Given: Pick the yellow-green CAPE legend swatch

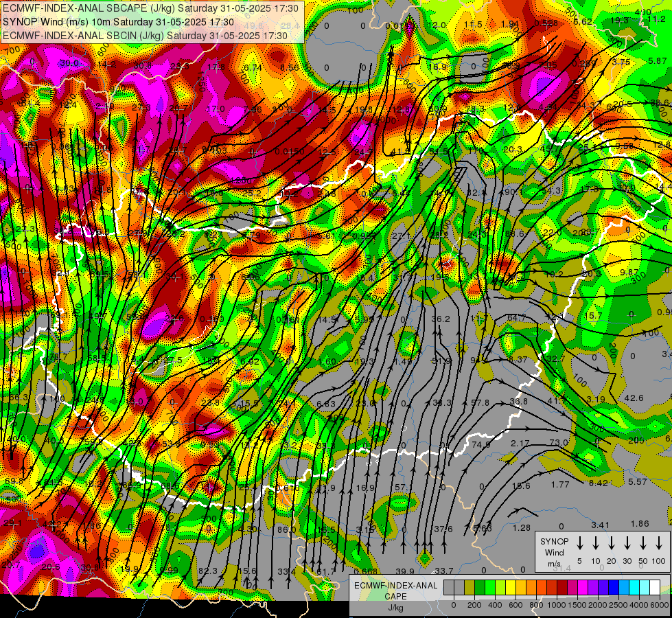Looking at the screenshot, I should coord(500,587).
